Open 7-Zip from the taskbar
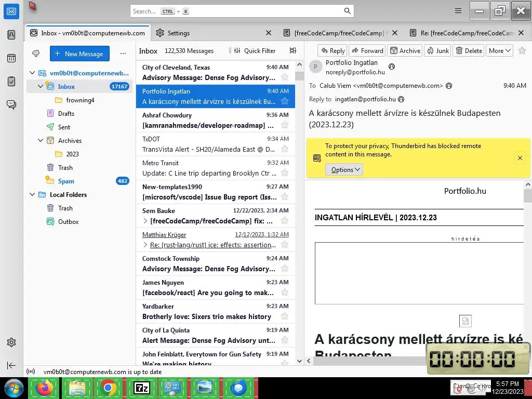 click(141, 388)
